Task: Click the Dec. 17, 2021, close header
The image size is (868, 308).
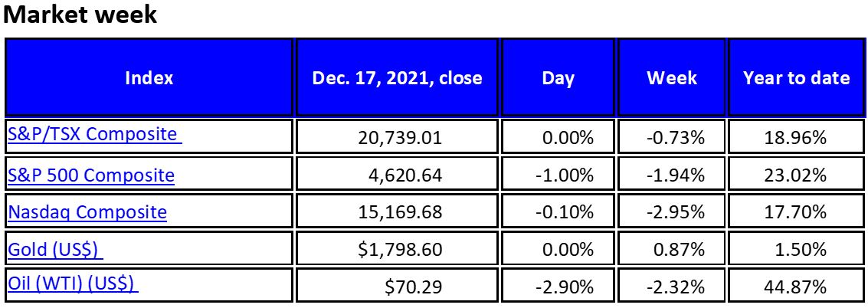Action: (397, 77)
